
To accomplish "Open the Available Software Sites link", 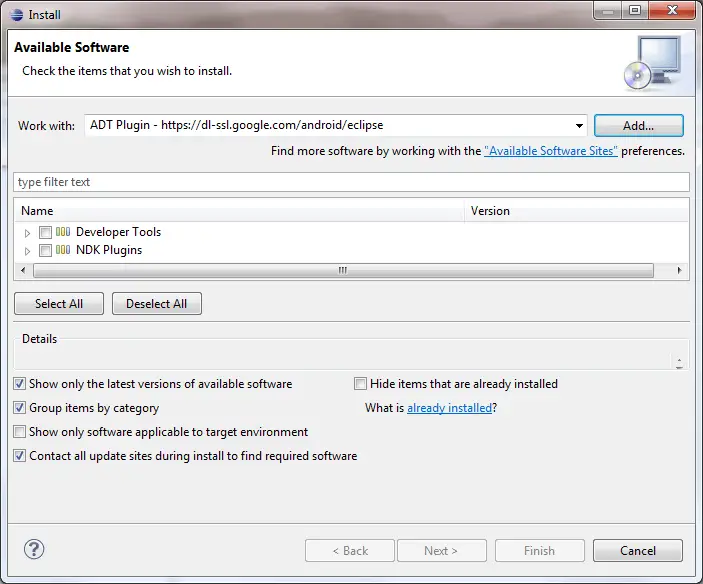I will click(550, 151).
